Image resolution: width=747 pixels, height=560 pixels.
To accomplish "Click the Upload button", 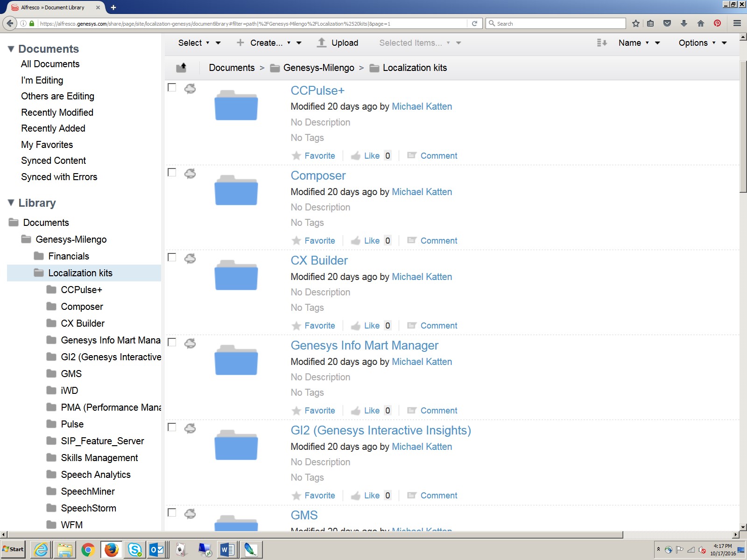I will click(x=338, y=43).
